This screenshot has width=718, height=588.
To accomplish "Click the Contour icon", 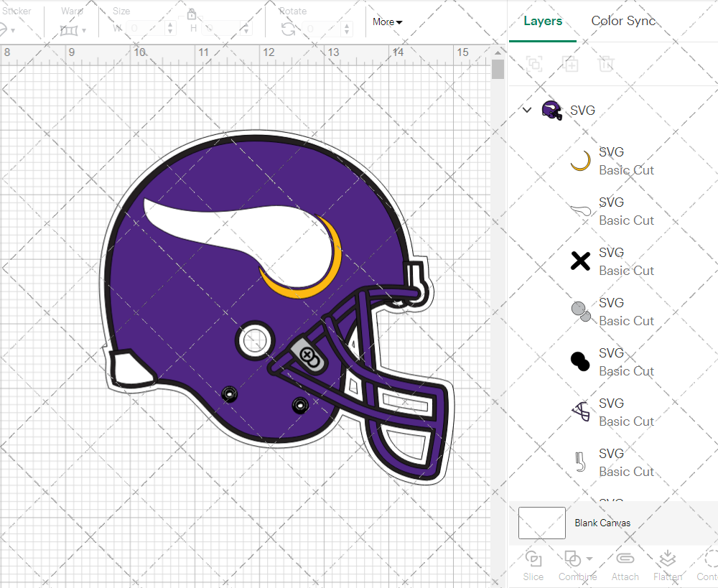I will tap(709, 559).
